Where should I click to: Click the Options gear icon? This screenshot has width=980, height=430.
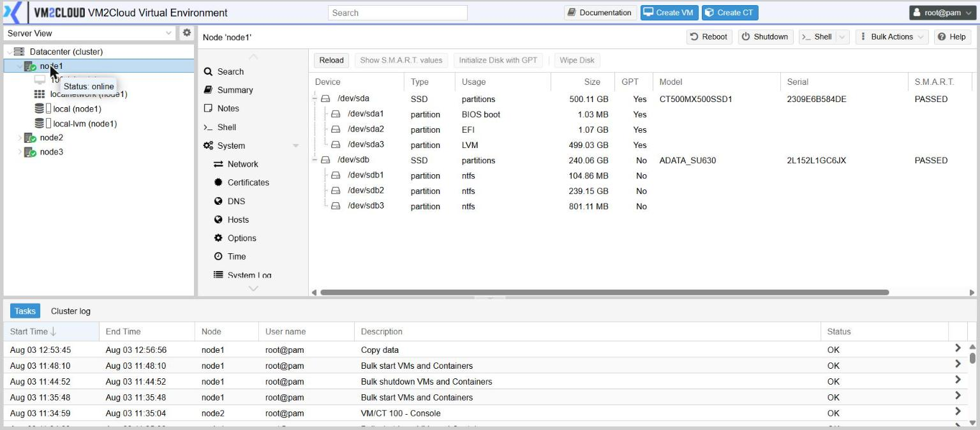coord(218,238)
